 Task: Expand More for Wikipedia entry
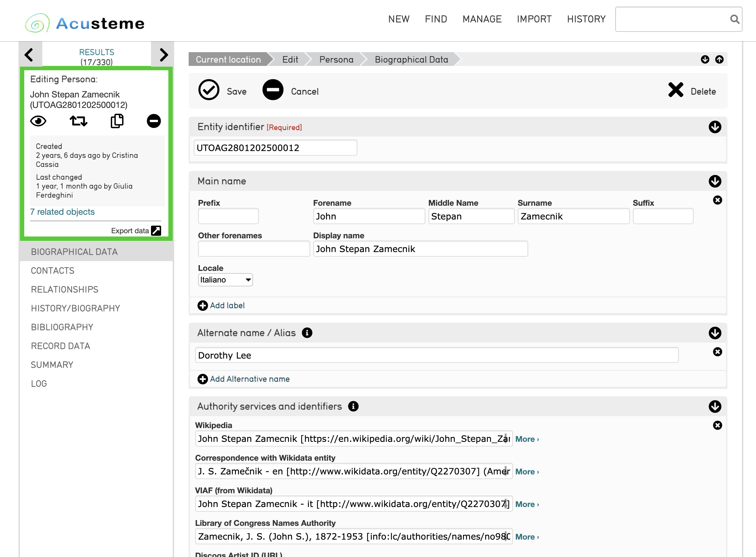point(527,439)
